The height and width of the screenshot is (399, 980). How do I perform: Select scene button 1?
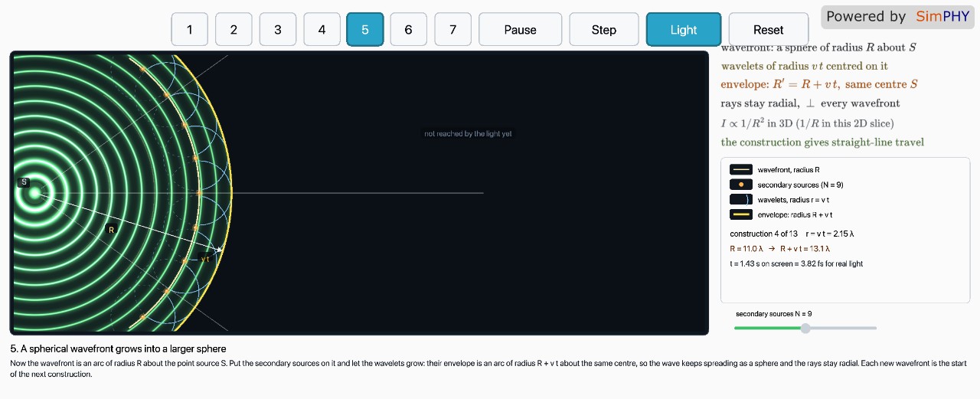coord(190,30)
